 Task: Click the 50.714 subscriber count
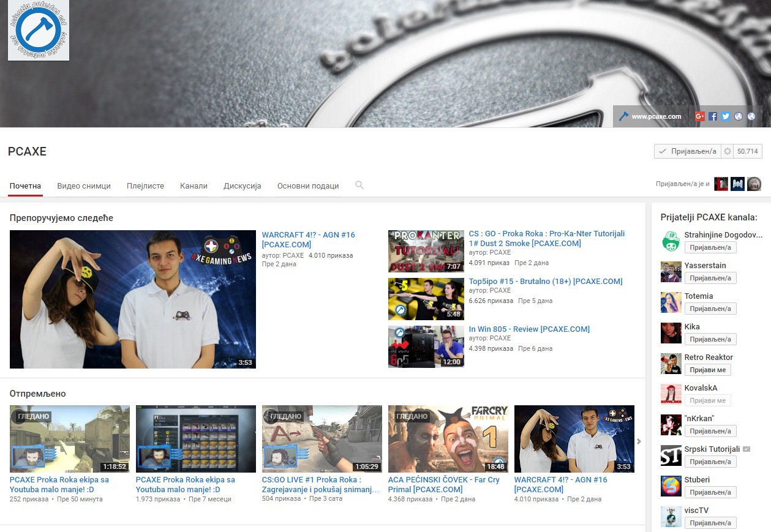click(748, 151)
